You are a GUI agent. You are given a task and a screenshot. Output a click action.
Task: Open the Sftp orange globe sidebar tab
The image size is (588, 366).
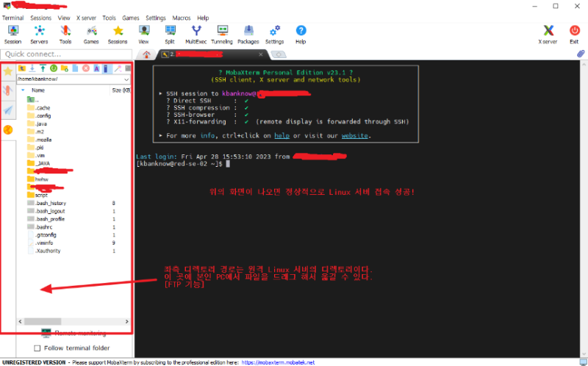pyautogui.click(x=8, y=130)
